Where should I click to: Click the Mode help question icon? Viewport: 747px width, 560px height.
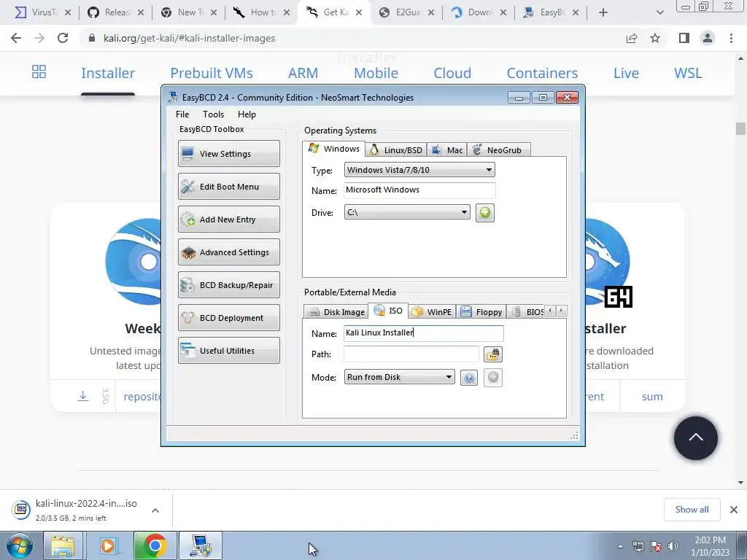point(469,378)
